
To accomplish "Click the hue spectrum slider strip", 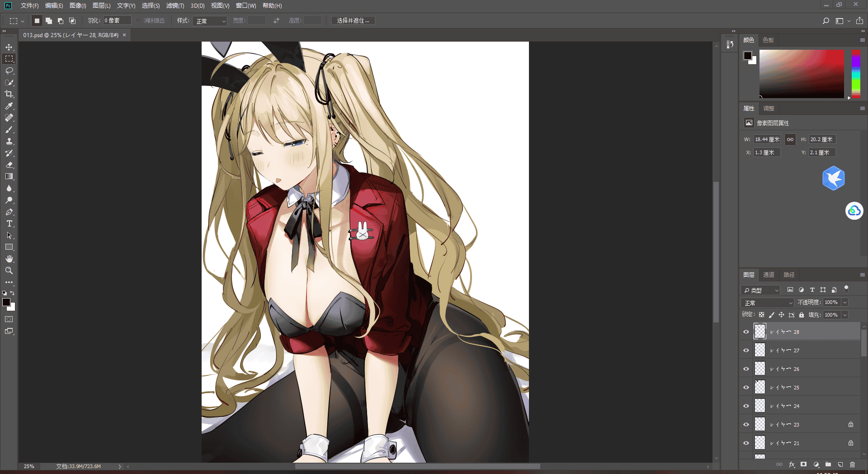I will tap(856, 74).
